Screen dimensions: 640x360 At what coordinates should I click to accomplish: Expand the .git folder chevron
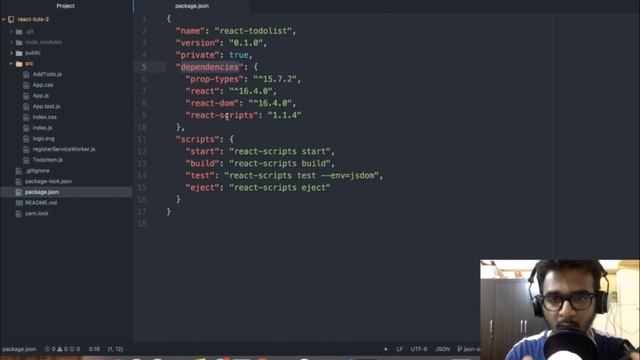point(11,31)
